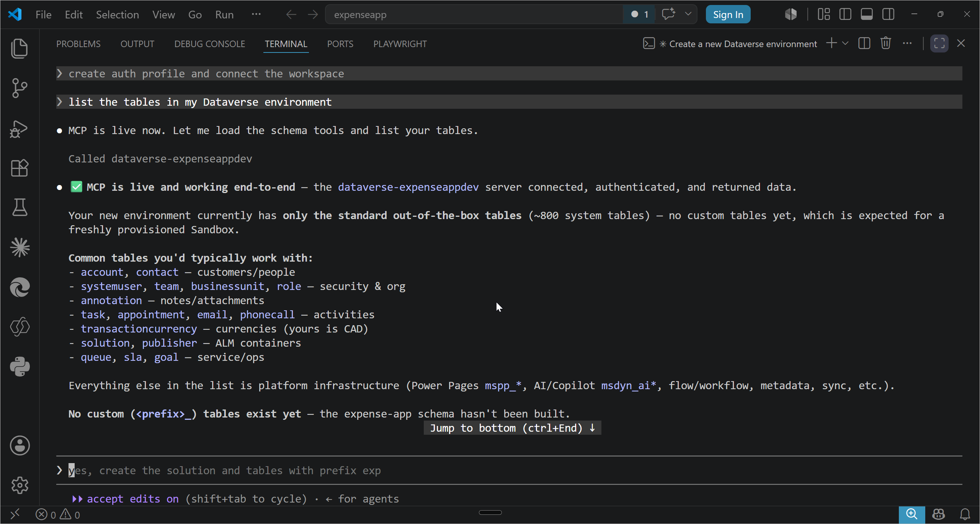Open the Edge tools icon in sidebar
The width and height of the screenshot is (980, 524).
(20, 287)
